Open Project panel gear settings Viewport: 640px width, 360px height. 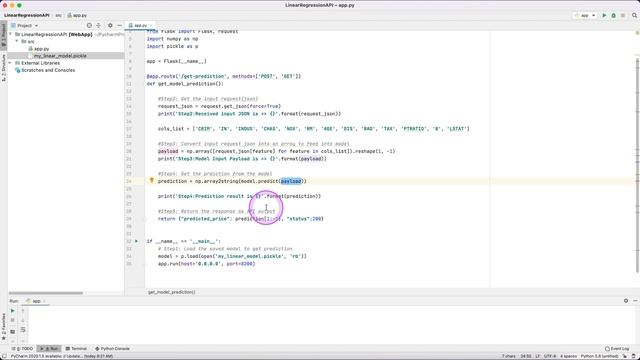(110, 25)
